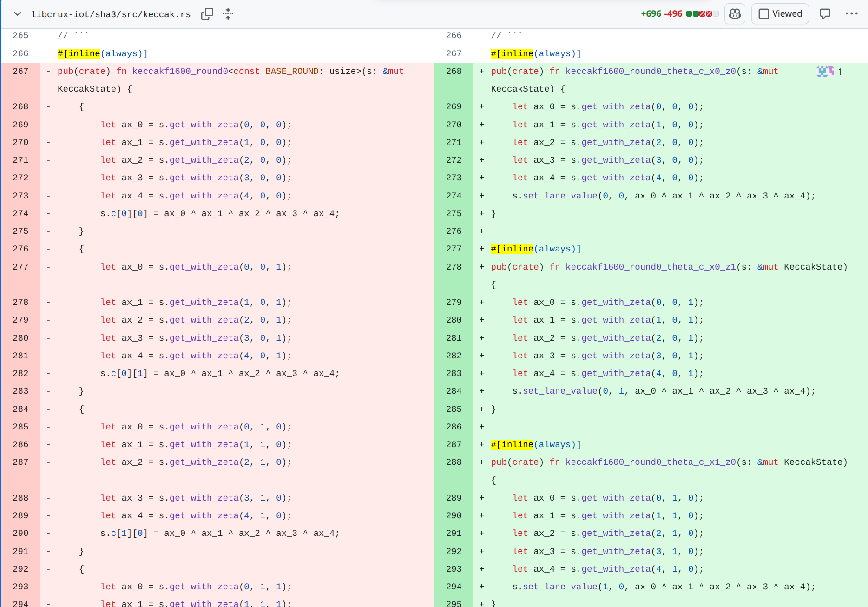Click right line number 288
Image resolution: width=868 pixels, height=607 pixels.
tap(454, 462)
